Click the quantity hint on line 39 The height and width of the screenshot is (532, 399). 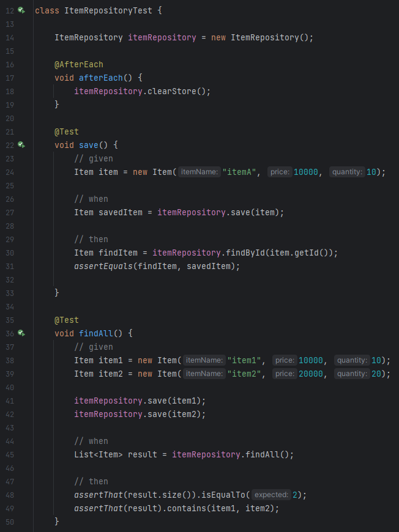(352, 374)
